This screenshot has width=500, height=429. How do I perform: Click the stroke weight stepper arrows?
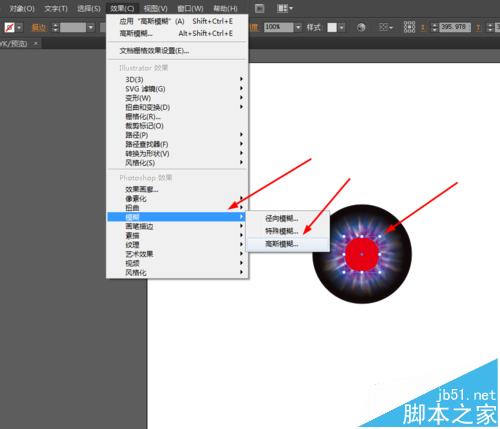55,27
